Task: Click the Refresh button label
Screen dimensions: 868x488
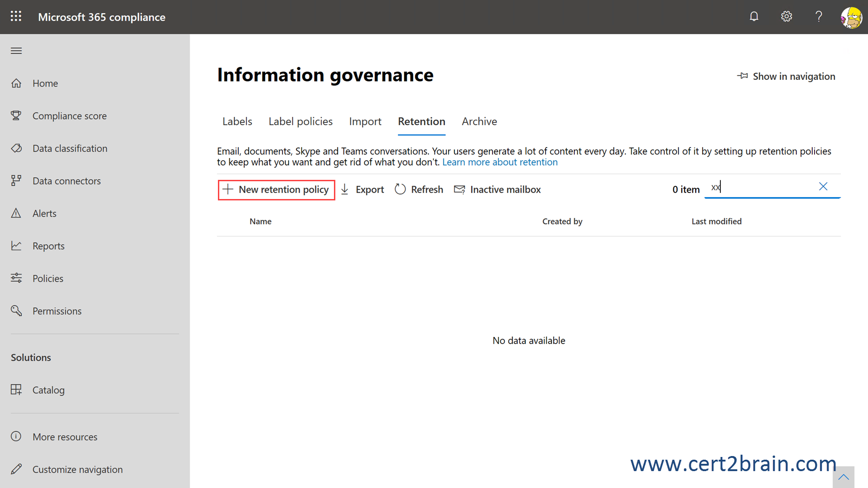Action: (427, 189)
